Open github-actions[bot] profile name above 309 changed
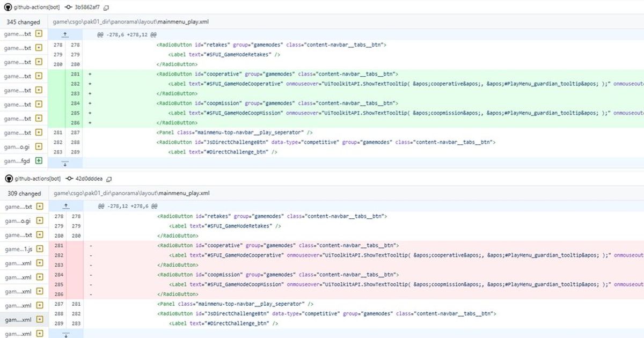644x338 pixels. coord(37,179)
